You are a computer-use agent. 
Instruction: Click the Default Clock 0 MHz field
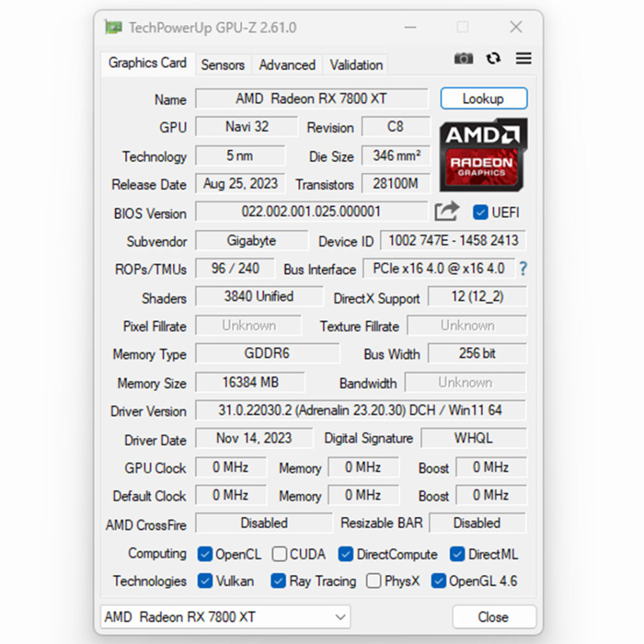(x=230, y=496)
